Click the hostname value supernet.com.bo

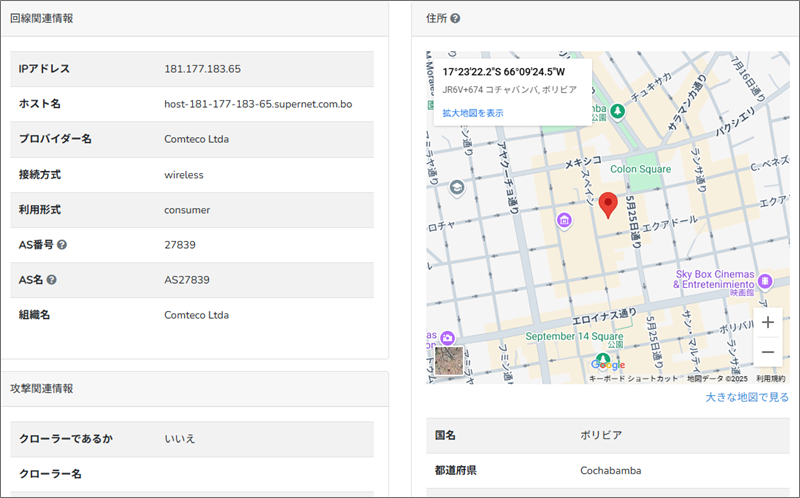[x=258, y=103]
